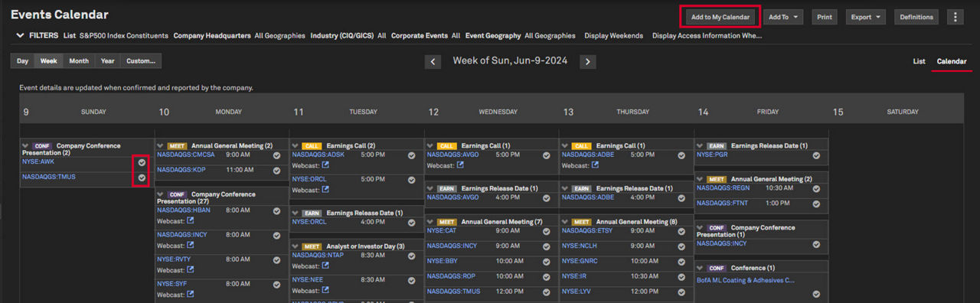The height and width of the screenshot is (303, 980).
Task: Toggle the check mark for NASDAQGS:ADSK
Action: click(x=411, y=155)
